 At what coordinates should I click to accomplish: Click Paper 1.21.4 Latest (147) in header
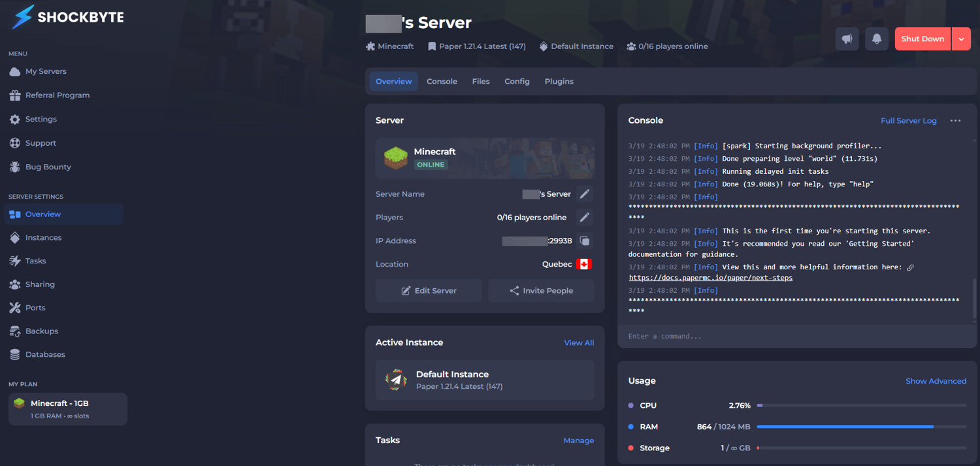click(x=477, y=46)
